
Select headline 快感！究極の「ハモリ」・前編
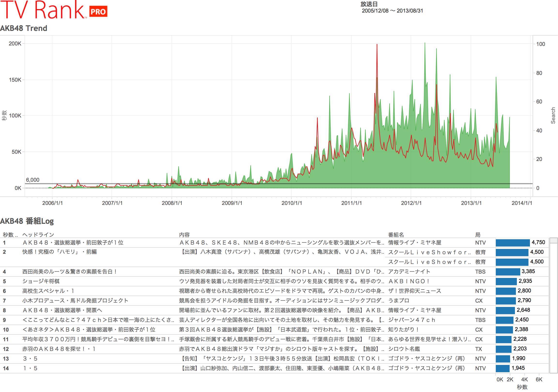pyautogui.click(x=60, y=252)
